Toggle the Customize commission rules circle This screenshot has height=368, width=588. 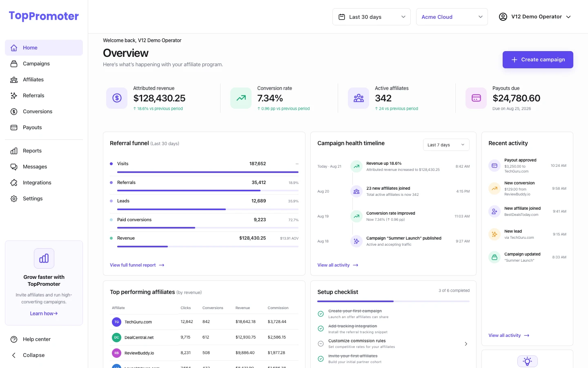(321, 344)
